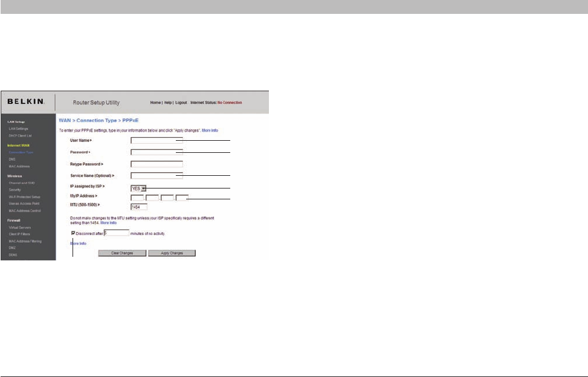Click the third My IP Address octet box
The width and height of the screenshot is (588, 377).
167,198
